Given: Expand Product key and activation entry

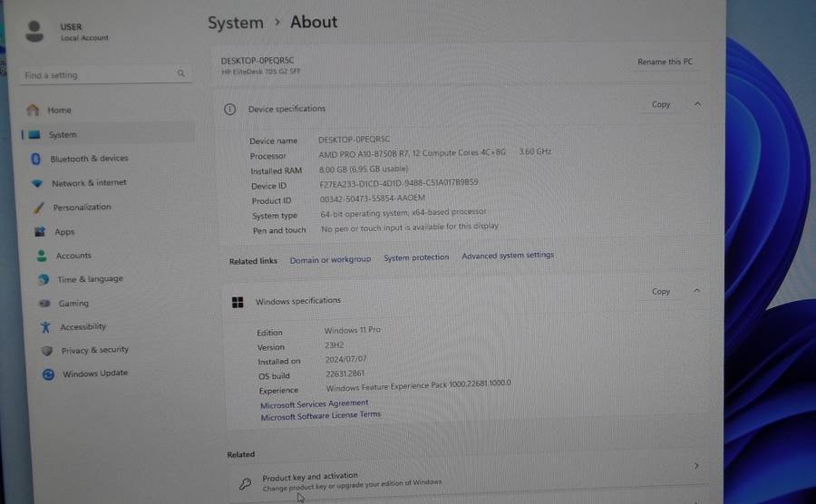Looking at the screenshot, I should (695, 466).
